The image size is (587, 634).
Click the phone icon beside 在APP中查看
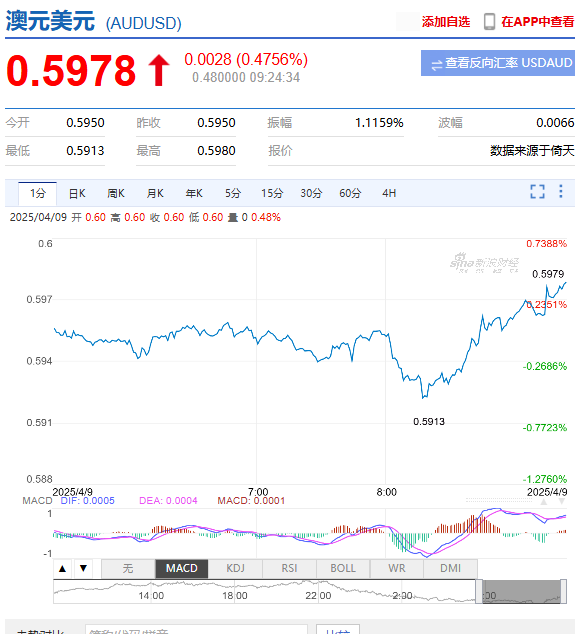tap(489, 21)
